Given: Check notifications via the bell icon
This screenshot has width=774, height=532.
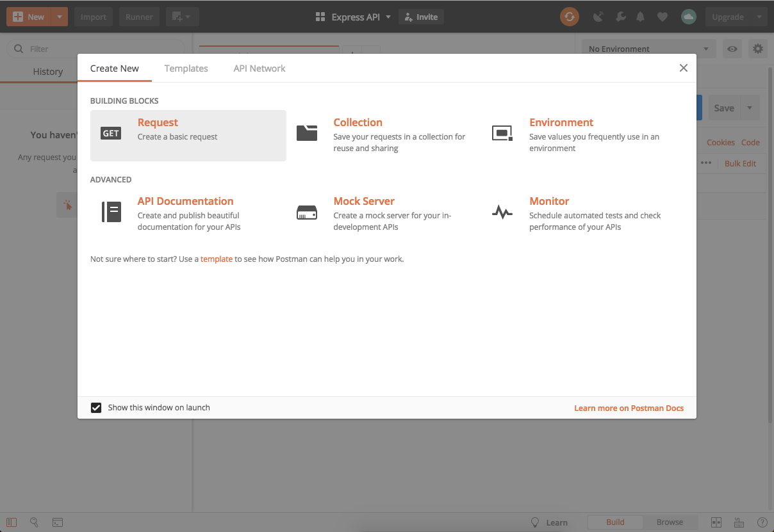Looking at the screenshot, I should click(x=640, y=16).
